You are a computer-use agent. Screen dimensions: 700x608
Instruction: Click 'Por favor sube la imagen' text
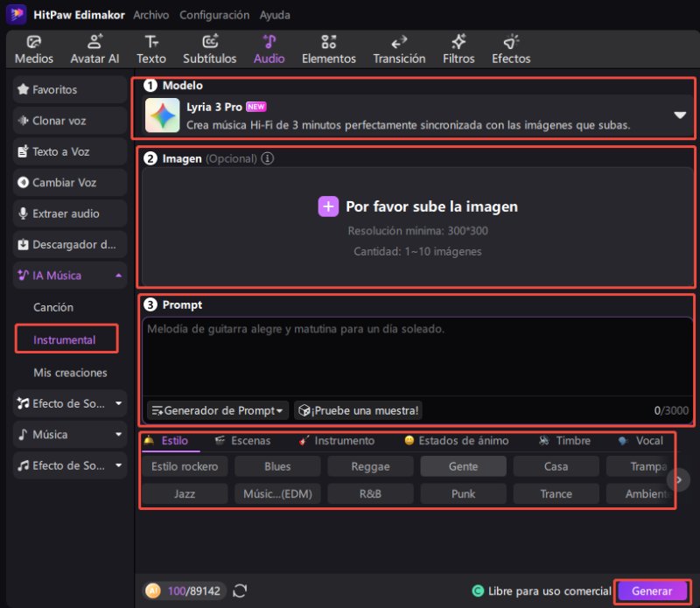click(x=431, y=206)
